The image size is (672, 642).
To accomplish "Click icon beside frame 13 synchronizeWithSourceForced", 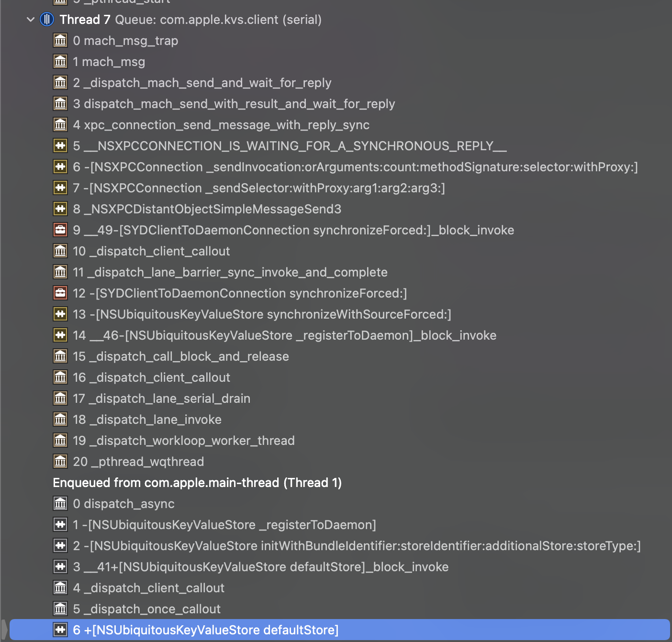I will coord(60,314).
